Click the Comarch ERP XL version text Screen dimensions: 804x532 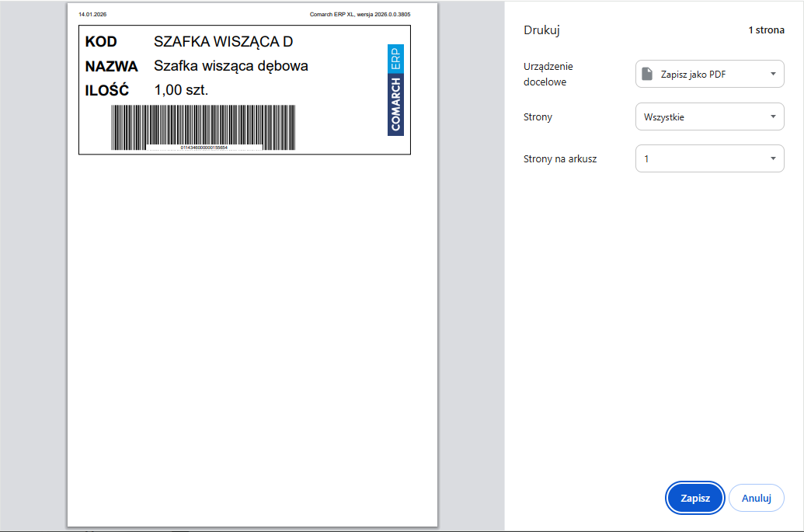360,14
